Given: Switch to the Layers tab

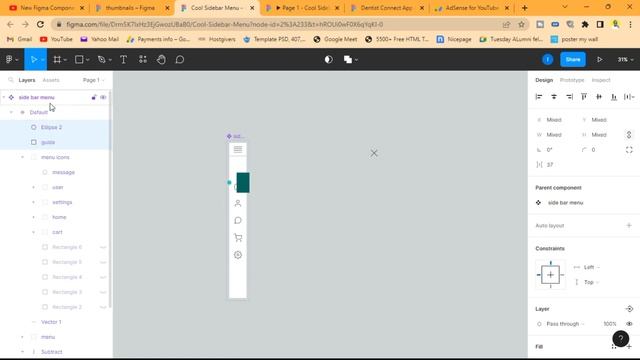Looking at the screenshot, I should pyautogui.click(x=27, y=80).
